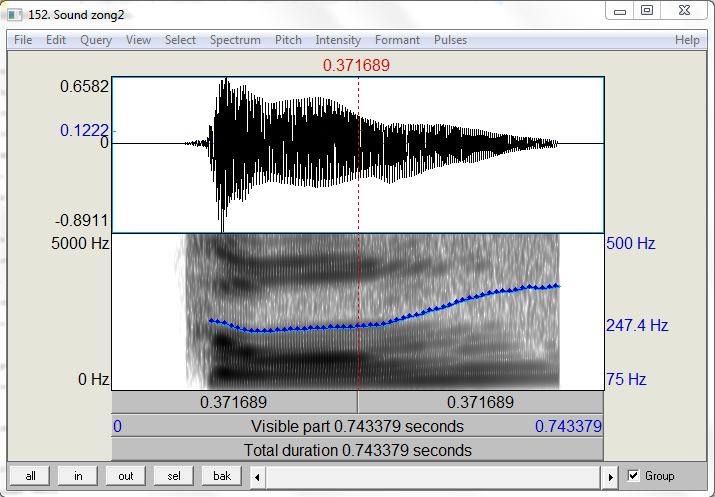
Task: Click the 'sel' zoom-to-selection button
Action: [x=174, y=476]
